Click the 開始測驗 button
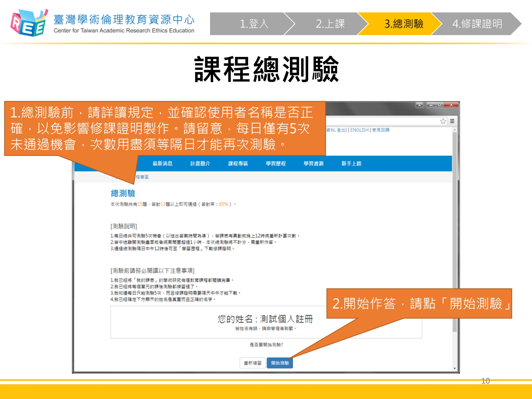 point(280,363)
